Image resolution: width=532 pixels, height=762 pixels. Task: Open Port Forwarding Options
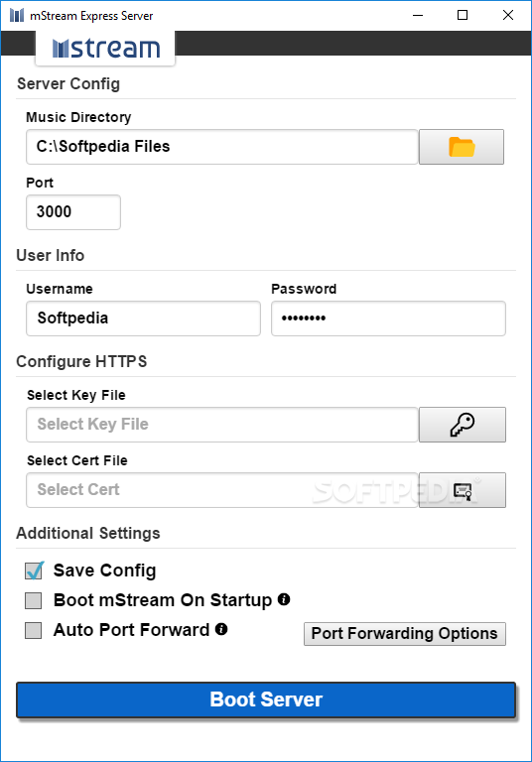pos(405,634)
